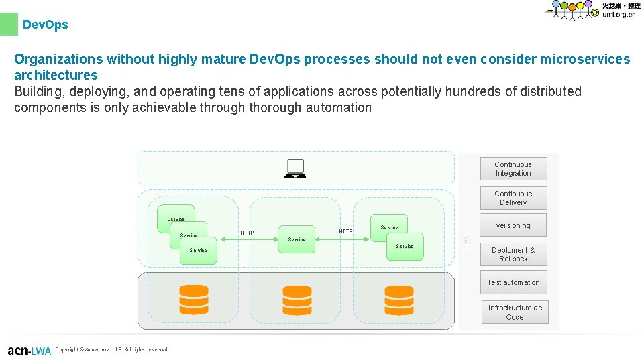Select the Versioning box
644x362 pixels.
coord(513,225)
